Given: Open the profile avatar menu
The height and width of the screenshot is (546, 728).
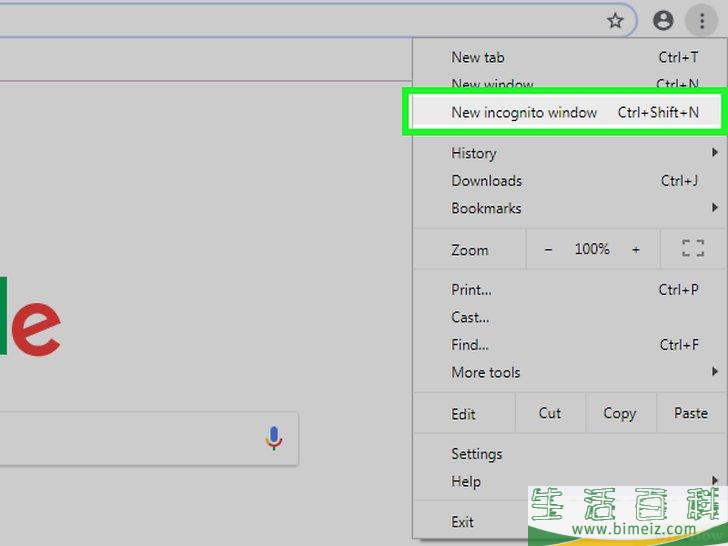Looking at the screenshot, I should click(x=663, y=20).
